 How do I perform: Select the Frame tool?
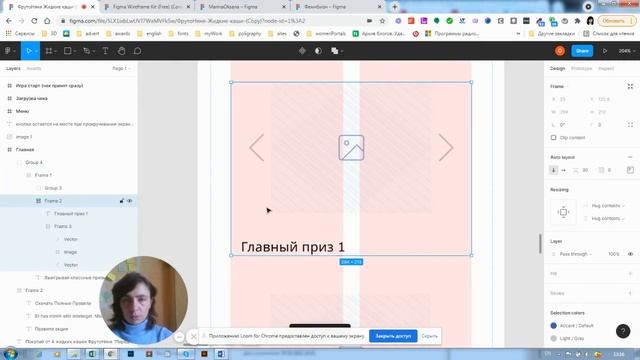(x=49, y=51)
